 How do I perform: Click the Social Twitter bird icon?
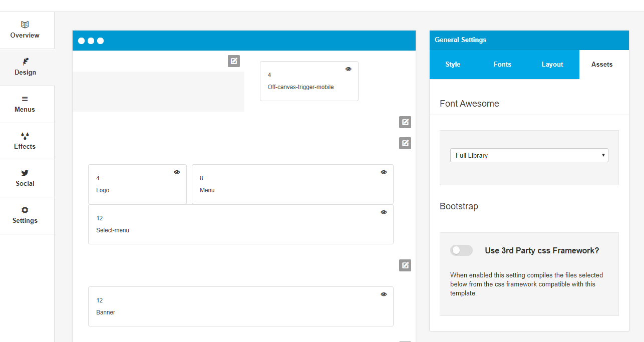click(25, 173)
